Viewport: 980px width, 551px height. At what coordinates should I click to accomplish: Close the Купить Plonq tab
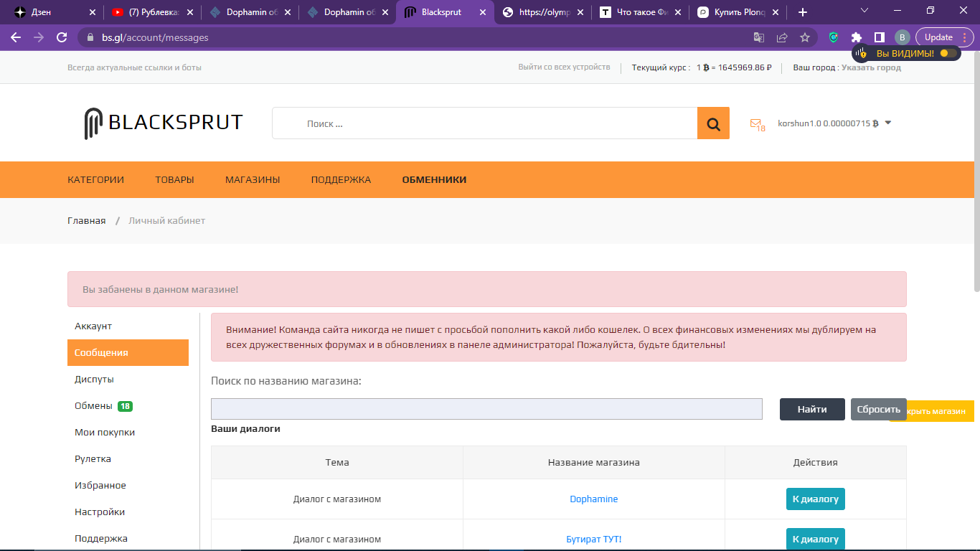coord(775,12)
